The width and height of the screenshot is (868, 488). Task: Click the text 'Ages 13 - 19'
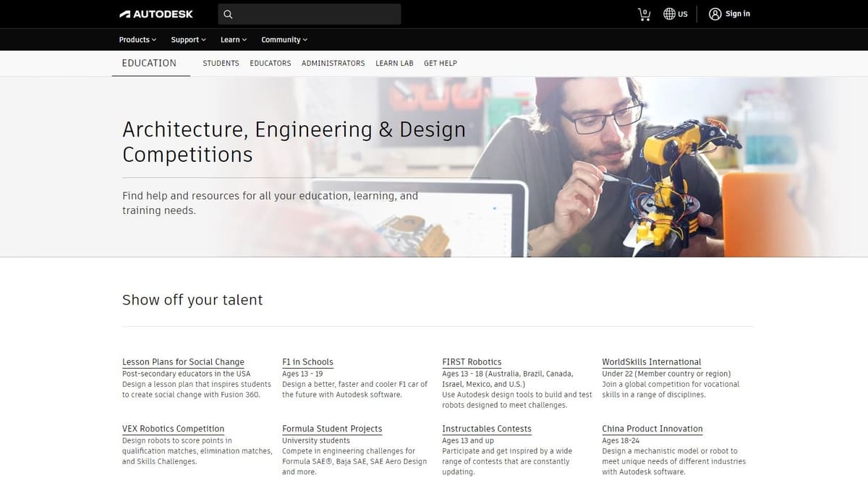(x=302, y=374)
